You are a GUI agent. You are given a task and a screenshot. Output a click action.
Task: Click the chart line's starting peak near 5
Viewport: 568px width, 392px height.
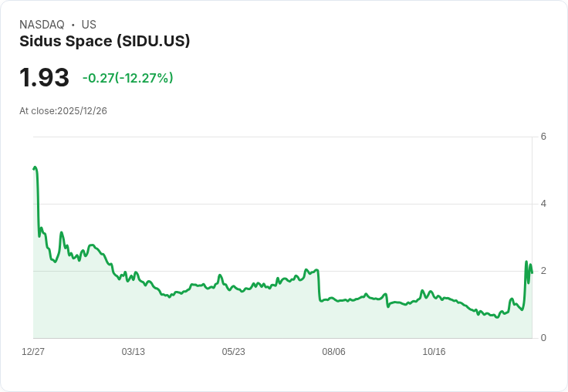(x=35, y=167)
